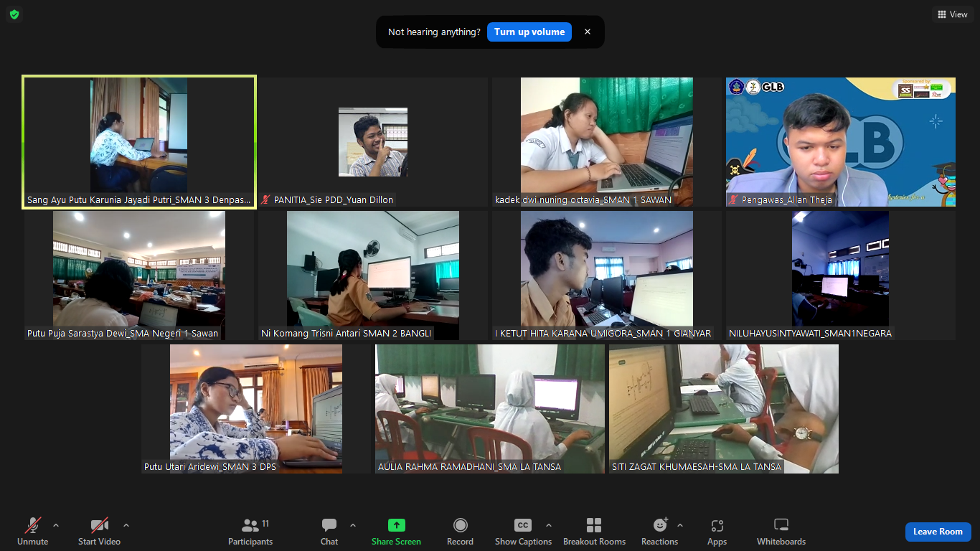Open the Reactions menu
Screen dimensions: 980x551
coord(659,526)
